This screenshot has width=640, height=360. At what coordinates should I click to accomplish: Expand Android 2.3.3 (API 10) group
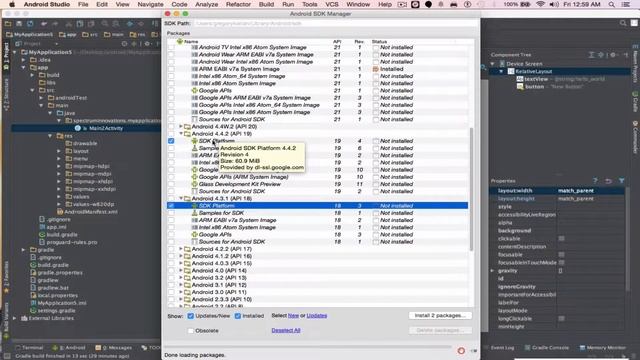click(x=181, y=299)
